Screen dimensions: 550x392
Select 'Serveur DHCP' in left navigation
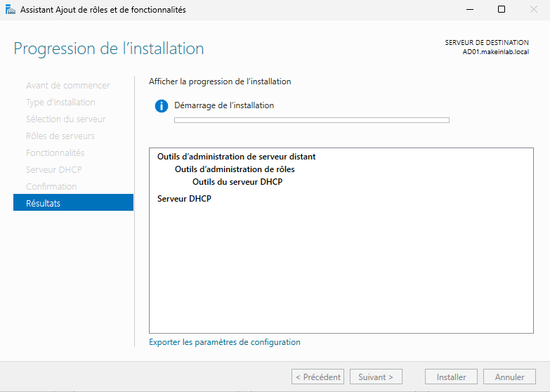(54, 170)
